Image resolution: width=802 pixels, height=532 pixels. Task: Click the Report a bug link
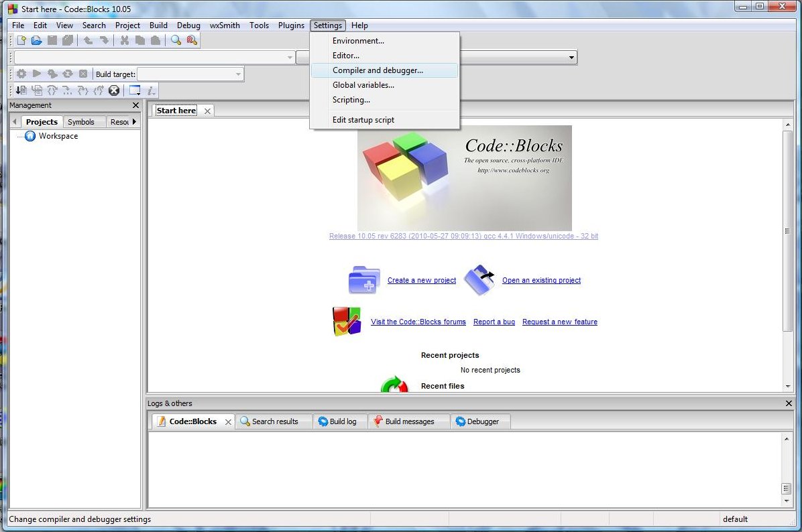click(x=494, y=322)
